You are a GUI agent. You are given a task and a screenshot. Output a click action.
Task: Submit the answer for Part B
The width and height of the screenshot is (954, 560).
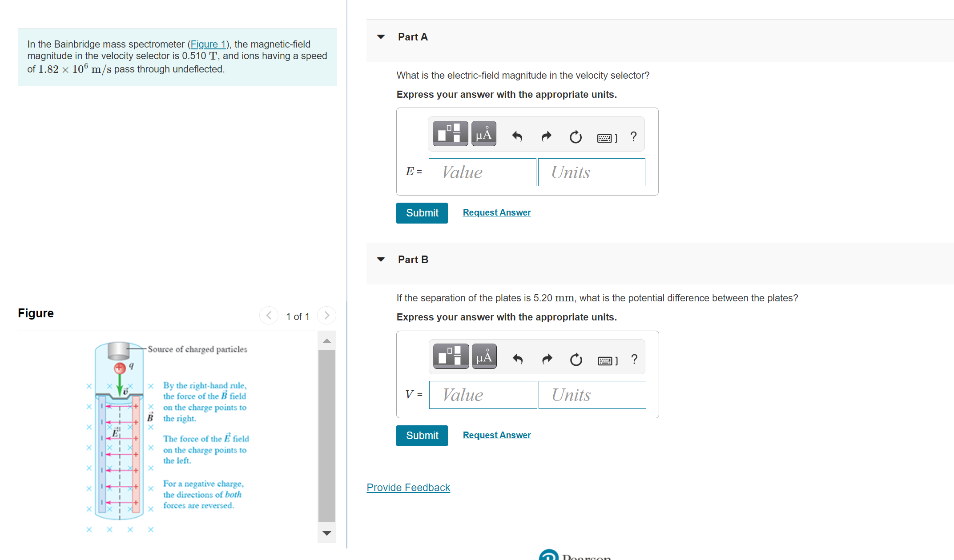pyautogui.click(x=421, y=436)
